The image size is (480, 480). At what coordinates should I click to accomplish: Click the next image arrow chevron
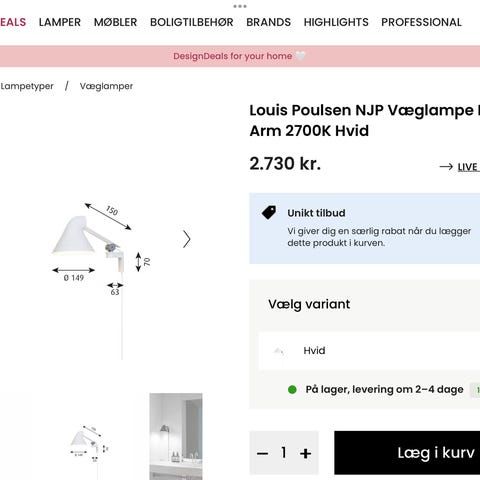click(187, 239)
